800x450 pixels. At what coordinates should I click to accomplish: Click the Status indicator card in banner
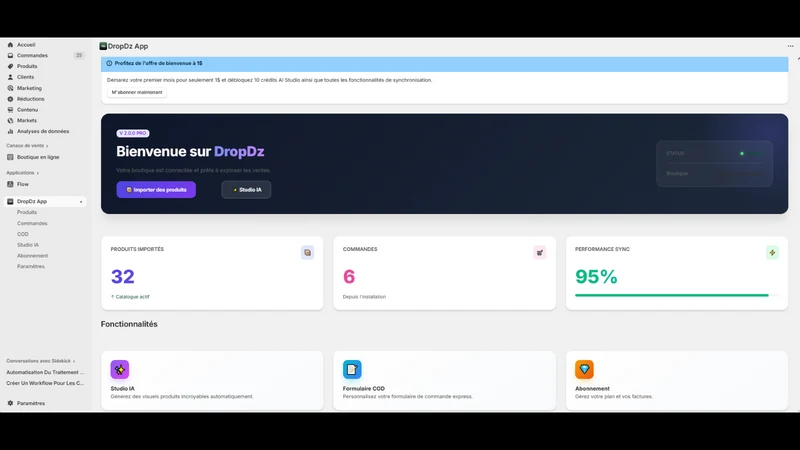[714, 163]
